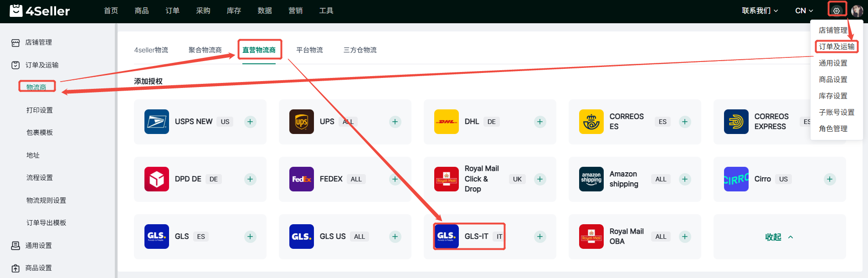Select the CORREOS ES carrier logo

click(x=591, y=122)
